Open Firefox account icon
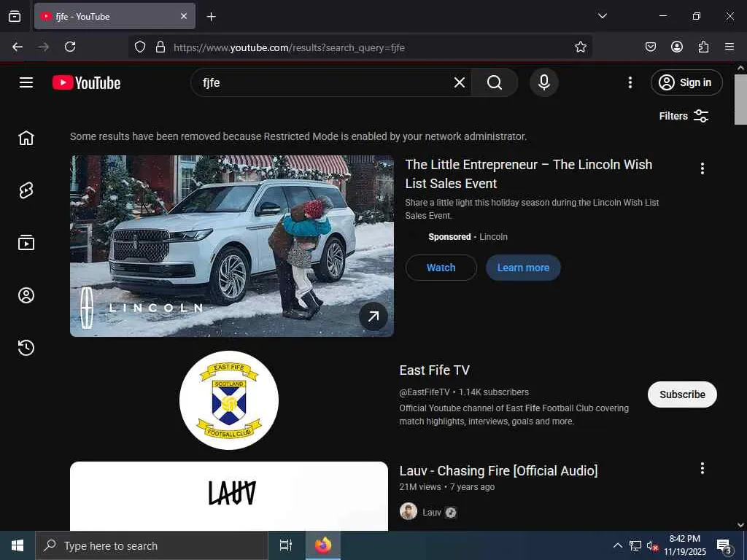747x560 pixels. (676, 47)
